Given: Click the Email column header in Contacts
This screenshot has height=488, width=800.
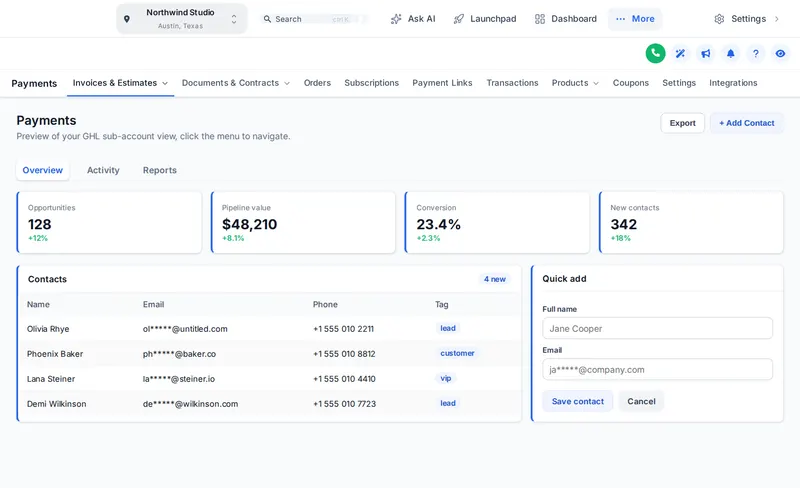Looking at the screenshot, I should (153, 304).
